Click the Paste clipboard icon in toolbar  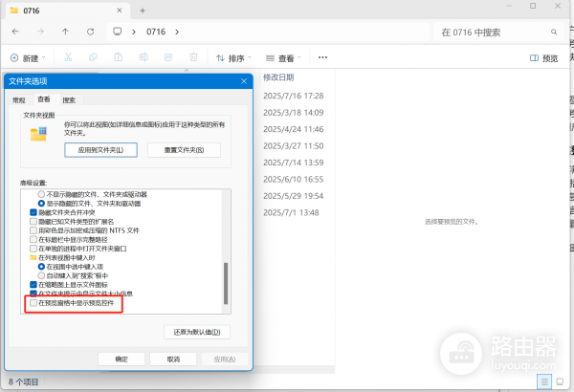click(x=119, y=57)
